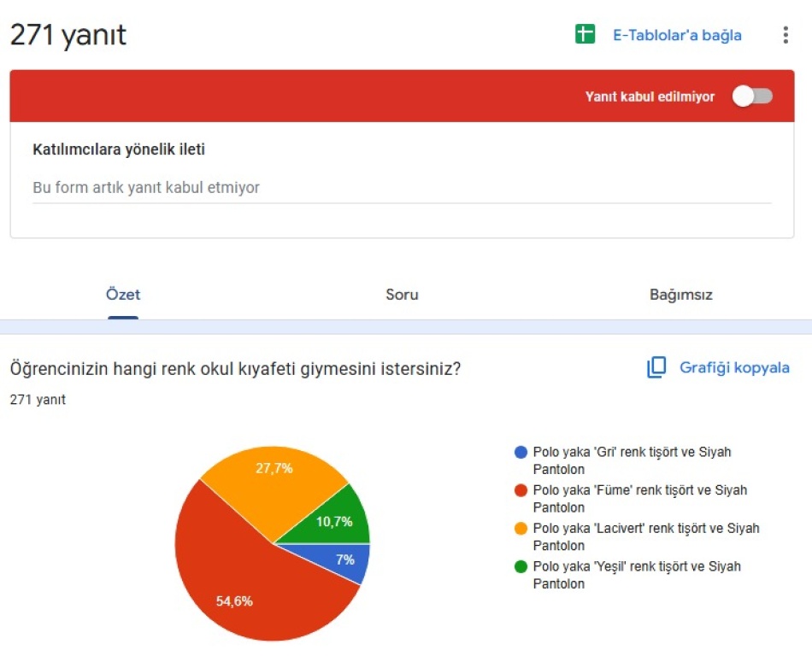Open the three-dot more options menu
812x656 pixels.
786,35
